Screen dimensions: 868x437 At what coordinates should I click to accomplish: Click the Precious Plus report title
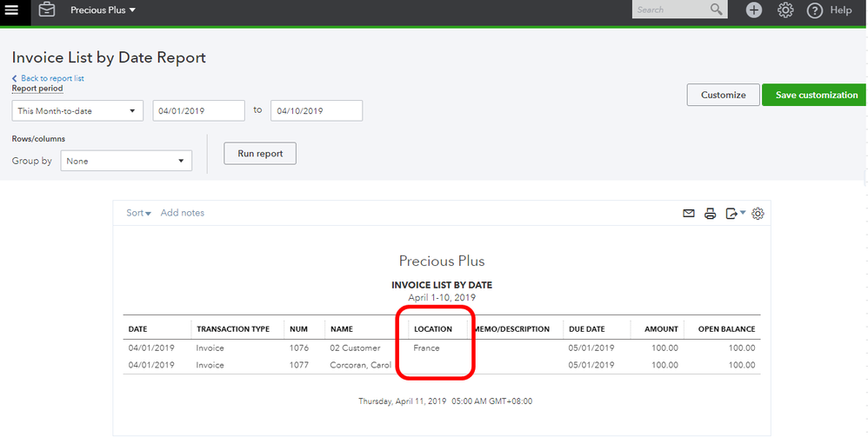pos(442,261)
